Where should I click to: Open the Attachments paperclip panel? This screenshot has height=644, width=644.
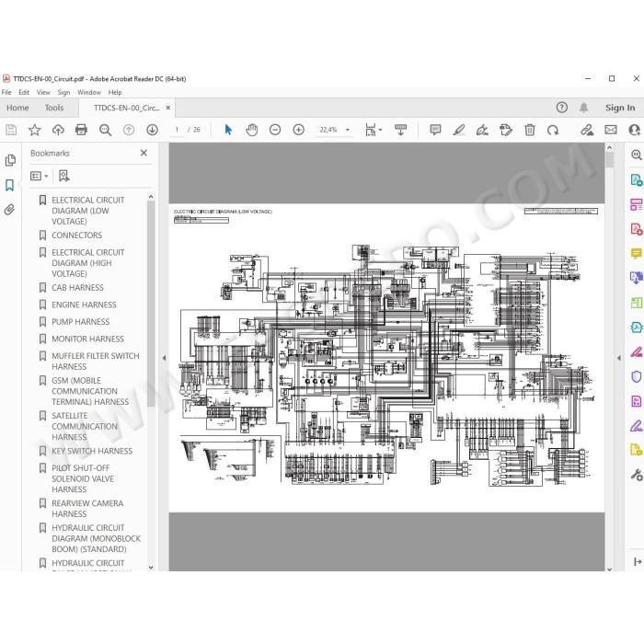pyautogui.click(x=10, y=210)
